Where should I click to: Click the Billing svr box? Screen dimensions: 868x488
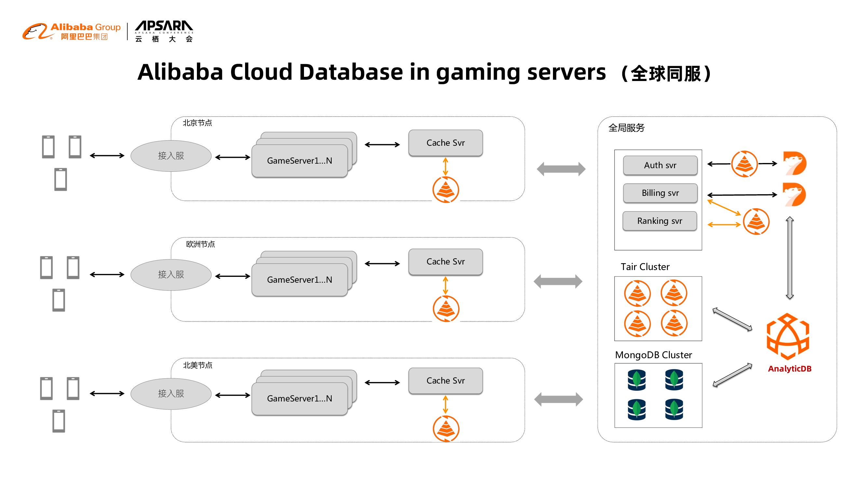pyautogui.click(x=660, y=193)
